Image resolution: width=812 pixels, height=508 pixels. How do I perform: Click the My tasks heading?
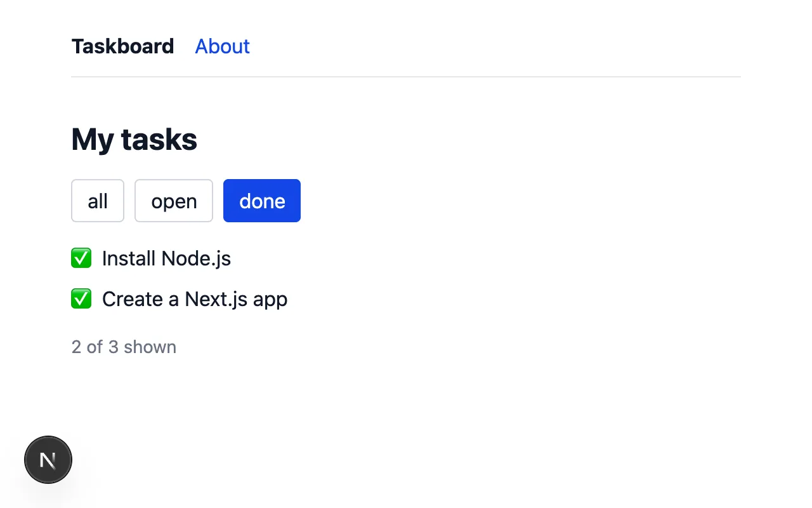(x=134, y=139)
